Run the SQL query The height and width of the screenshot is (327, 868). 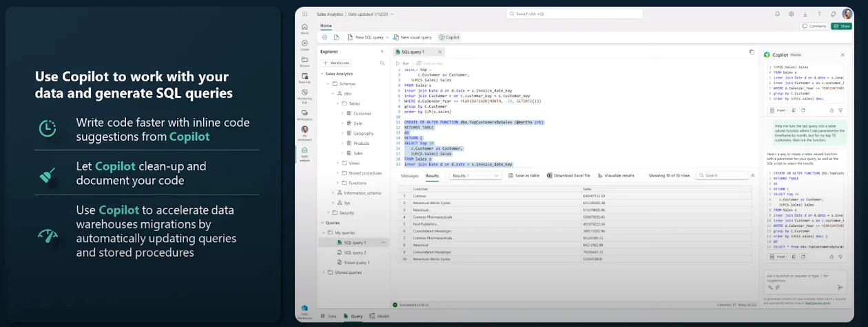click(402, 63)
